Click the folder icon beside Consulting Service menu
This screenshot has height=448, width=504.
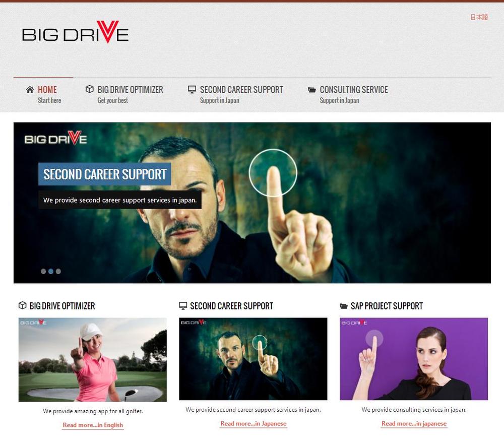(x=312, y=90)
